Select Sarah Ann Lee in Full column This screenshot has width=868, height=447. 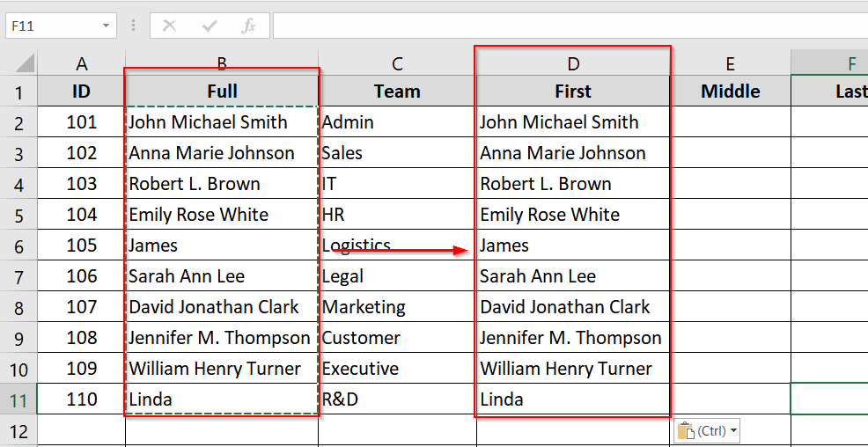click(x=222, y=276)
